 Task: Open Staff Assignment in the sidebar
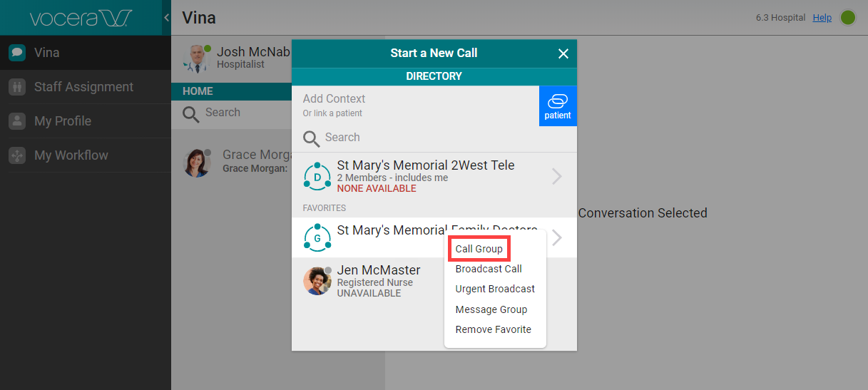coord(86,87)
